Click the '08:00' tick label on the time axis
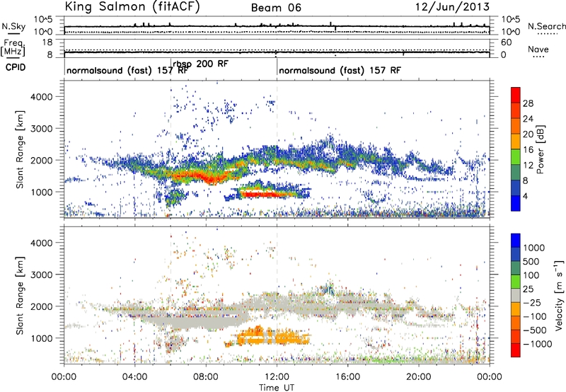Screen dimensions: 566x392 206,377
